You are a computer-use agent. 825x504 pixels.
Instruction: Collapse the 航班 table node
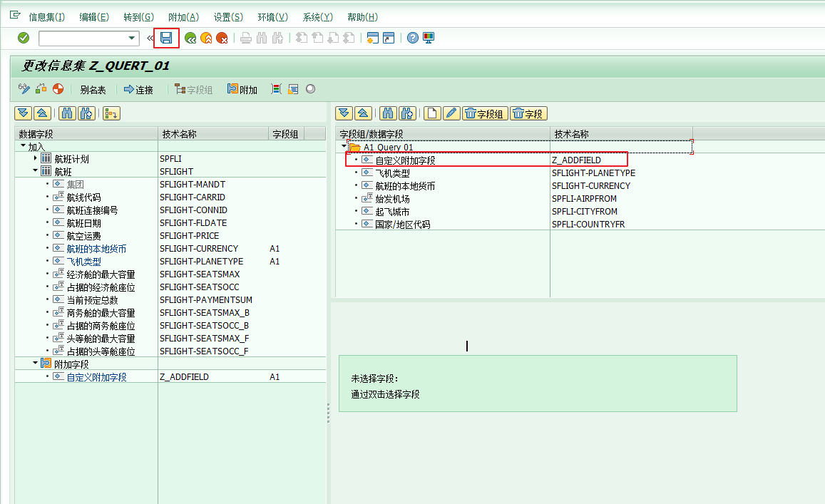coord(36,171)
